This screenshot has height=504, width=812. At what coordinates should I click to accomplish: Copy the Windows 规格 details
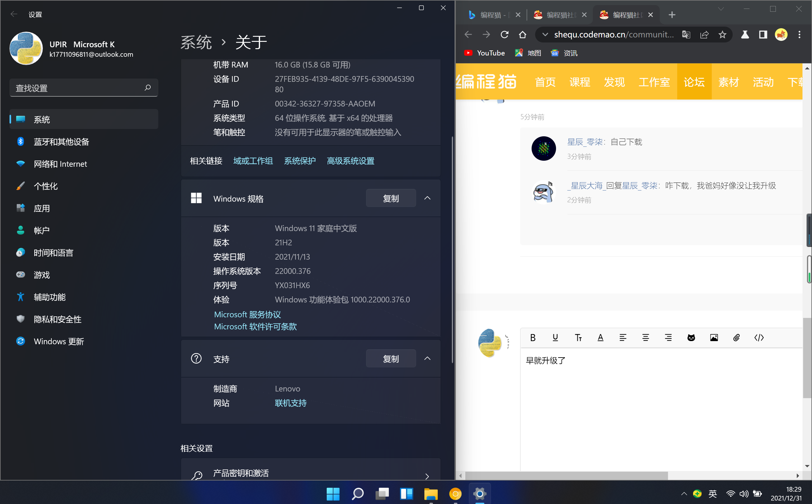click(391, 198)
